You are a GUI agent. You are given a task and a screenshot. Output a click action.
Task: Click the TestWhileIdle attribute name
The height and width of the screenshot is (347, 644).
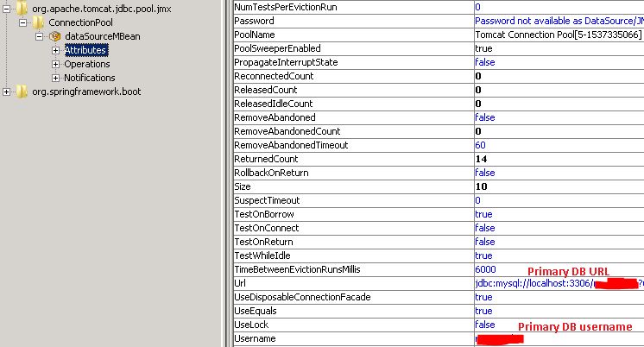pyautogui.click(x=262, y=256)
